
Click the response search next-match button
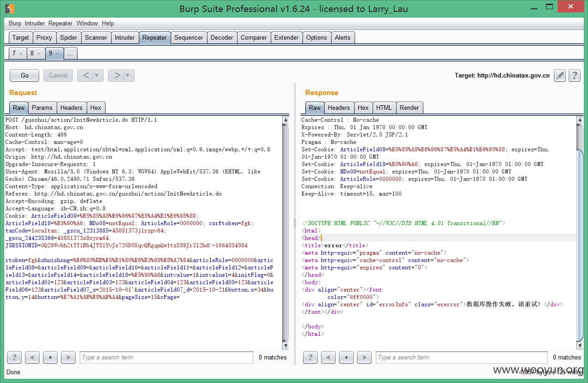364,357
